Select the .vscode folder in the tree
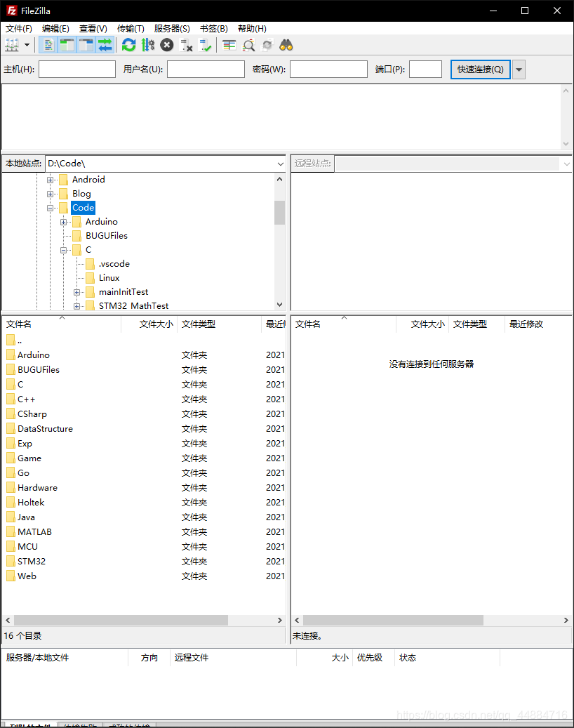574x728 pixels. [x=114, y=264]
